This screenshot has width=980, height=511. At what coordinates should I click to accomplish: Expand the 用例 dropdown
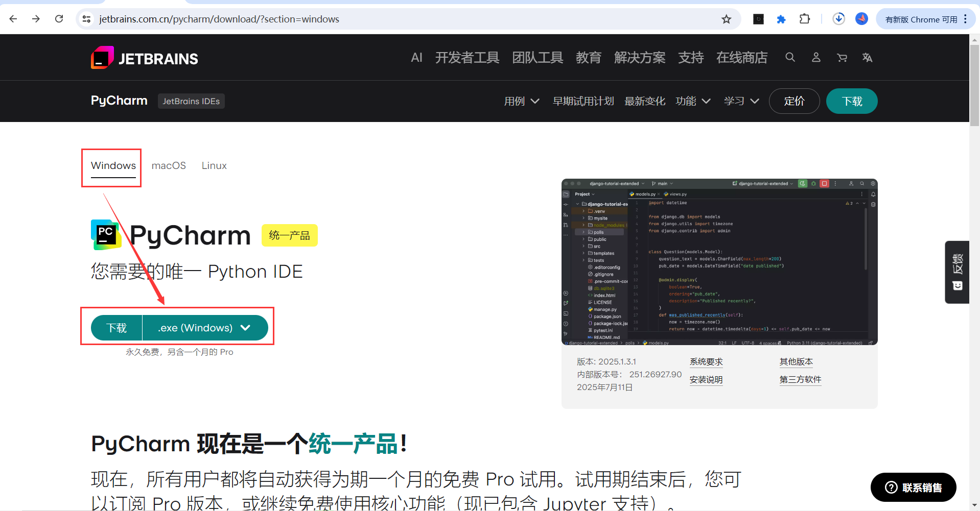[522, 101]
